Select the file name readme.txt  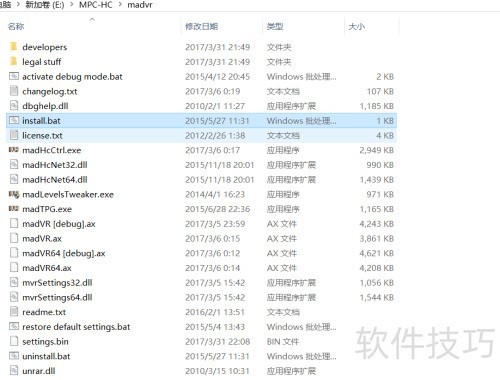tap(44, 312)
